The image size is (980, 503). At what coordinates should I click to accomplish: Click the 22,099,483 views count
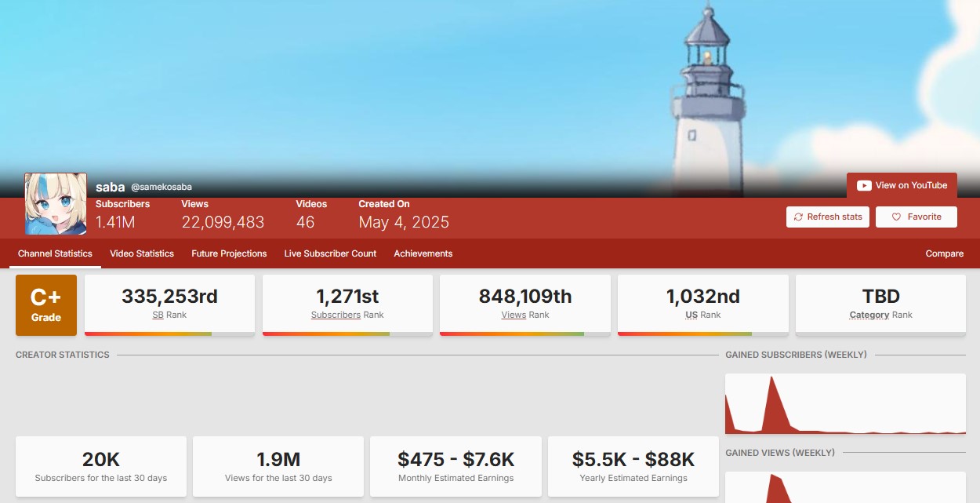pos(223,222)
